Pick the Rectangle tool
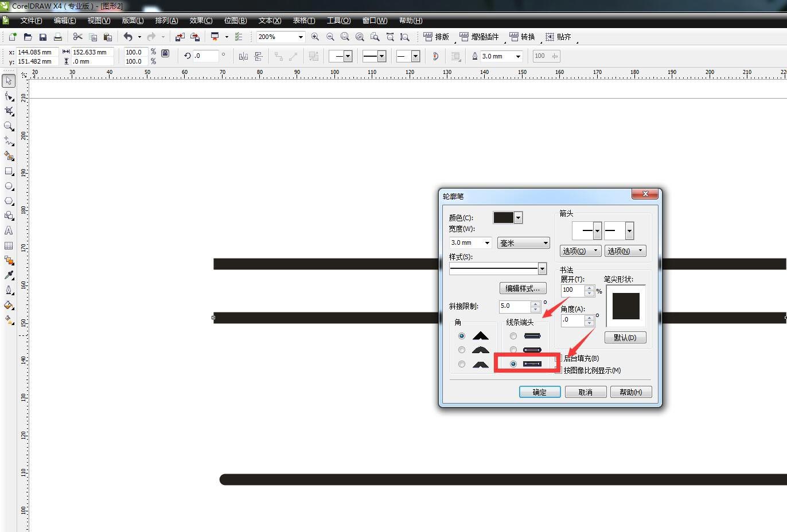This screenshot has height=532, width=787. 9,171
